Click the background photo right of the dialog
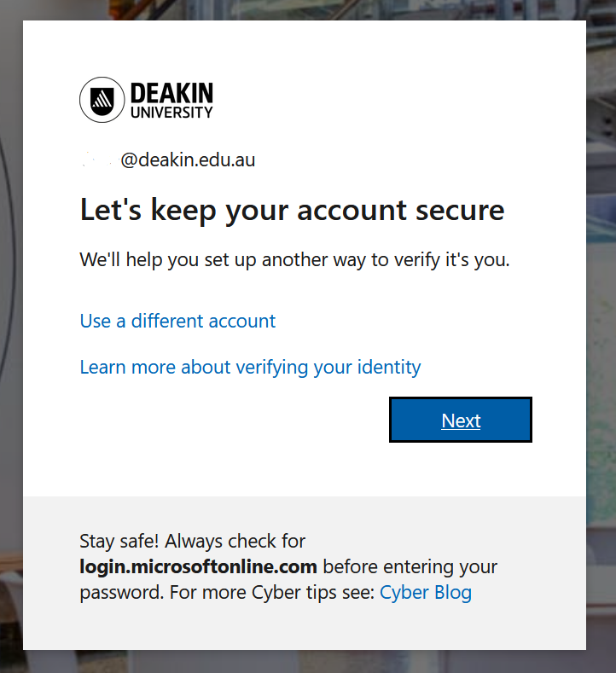 (601, 334)
